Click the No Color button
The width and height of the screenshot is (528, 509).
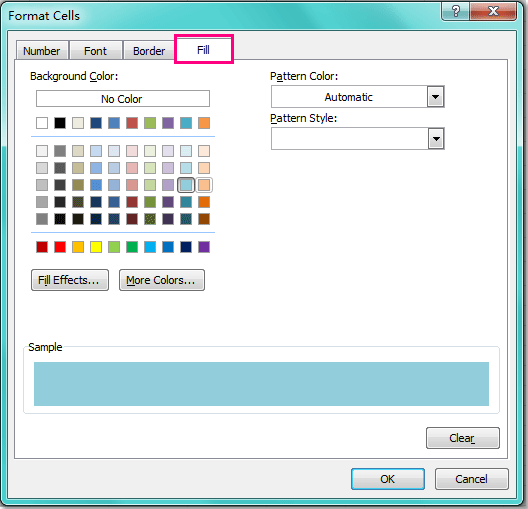123,99
